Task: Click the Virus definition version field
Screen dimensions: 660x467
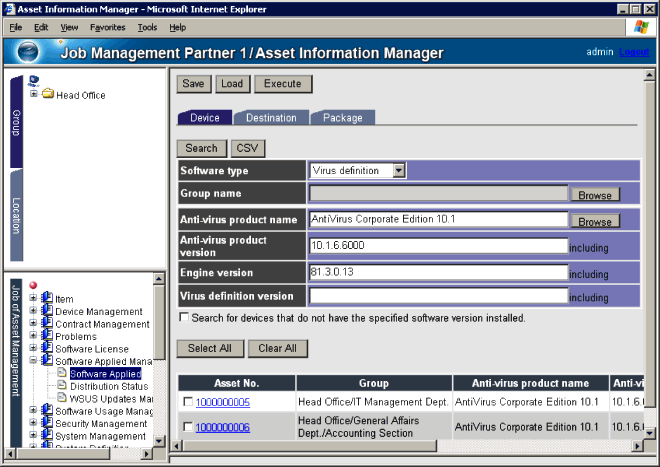Action: pos(438,296)
